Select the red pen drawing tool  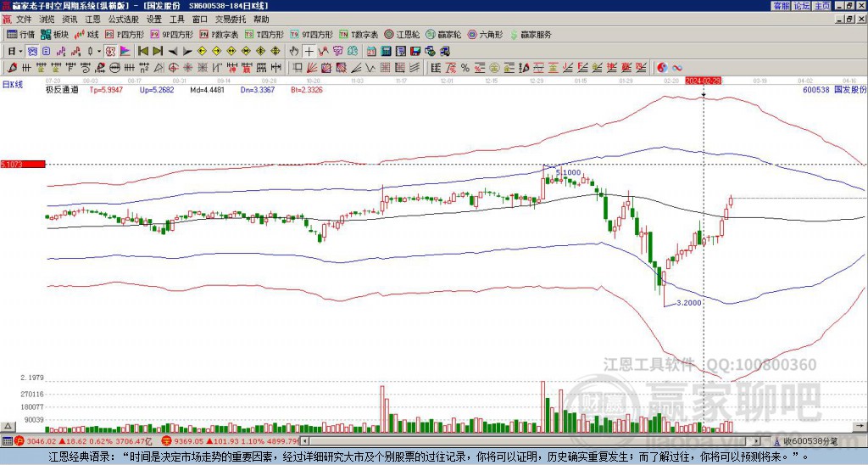pyautogui.click(x=12, y=68)
